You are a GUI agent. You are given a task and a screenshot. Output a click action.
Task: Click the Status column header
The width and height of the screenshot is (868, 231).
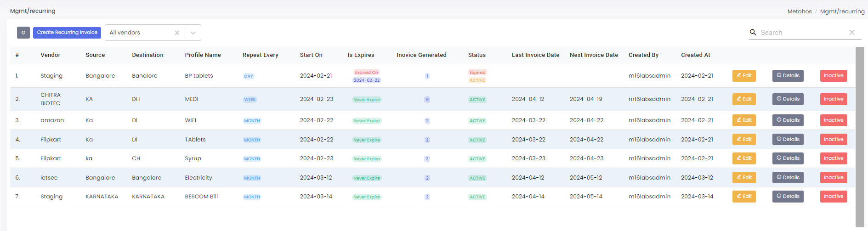477,55
